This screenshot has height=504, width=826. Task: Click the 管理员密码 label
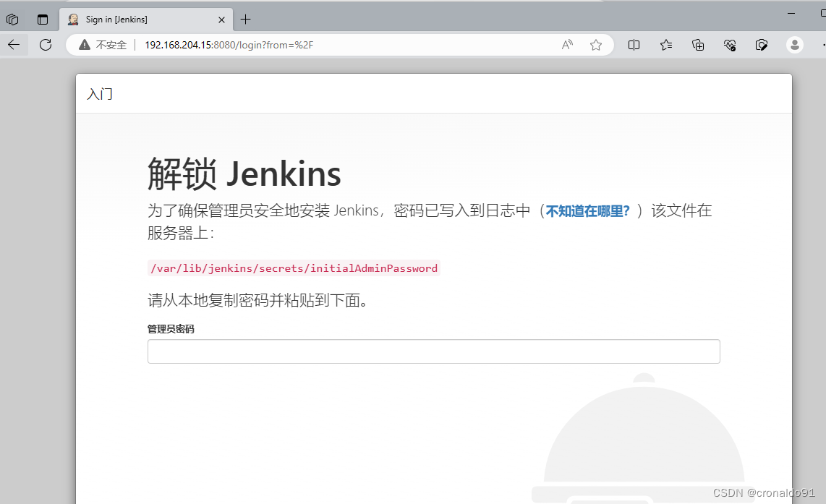click(x=171, y=328)
